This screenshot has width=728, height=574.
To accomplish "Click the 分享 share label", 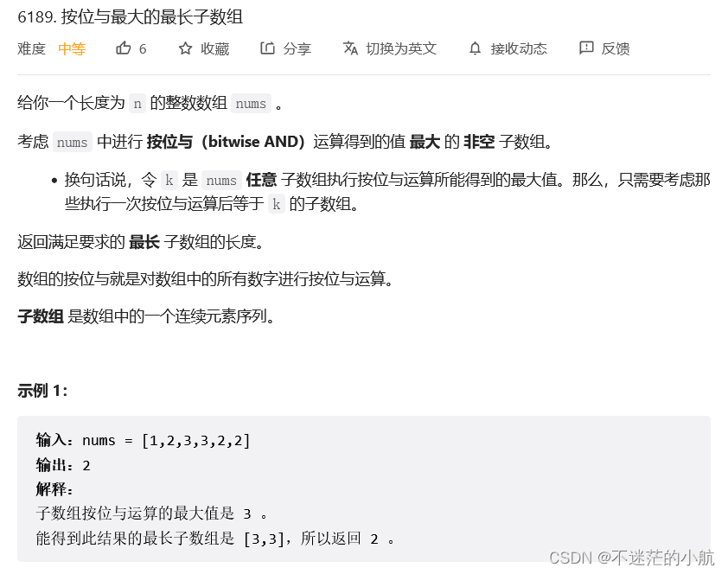I will pos(297,48).
